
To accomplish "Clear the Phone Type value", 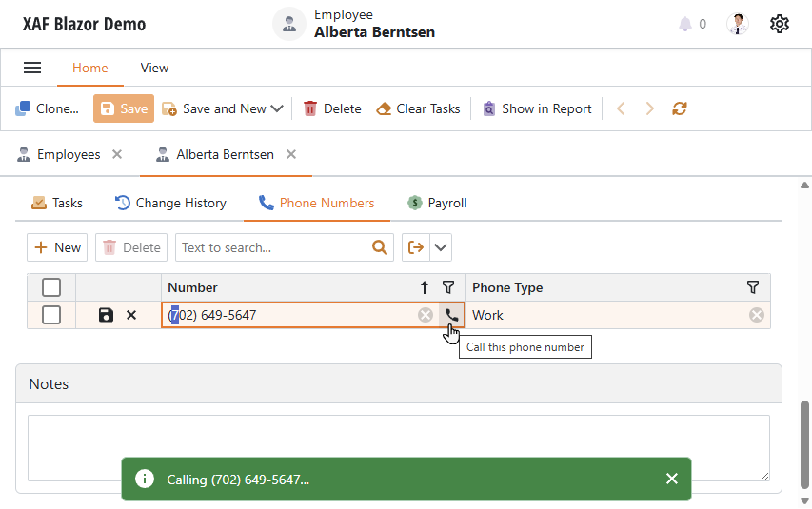I will click(x=757, y=315).
